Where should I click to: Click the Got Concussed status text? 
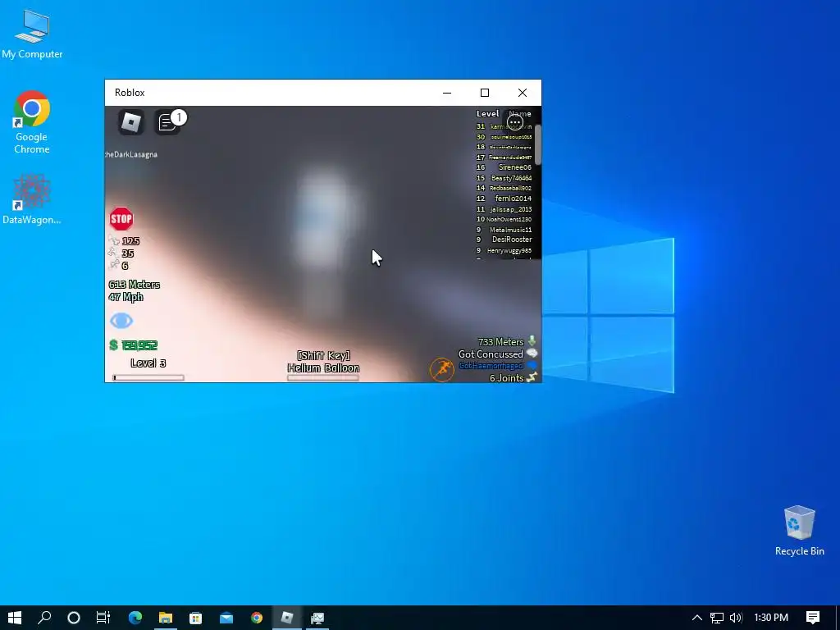point(491,354)
